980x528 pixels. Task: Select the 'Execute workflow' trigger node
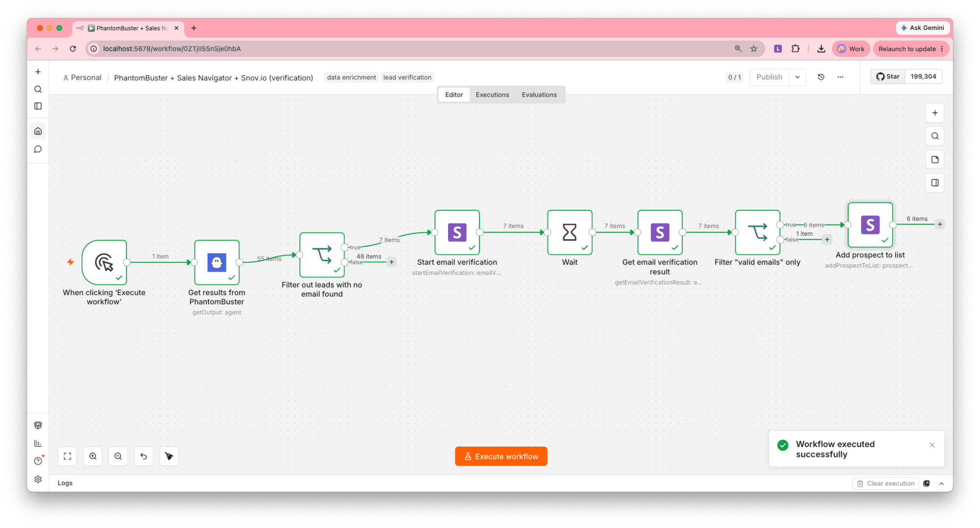click(x=104, y=262)
